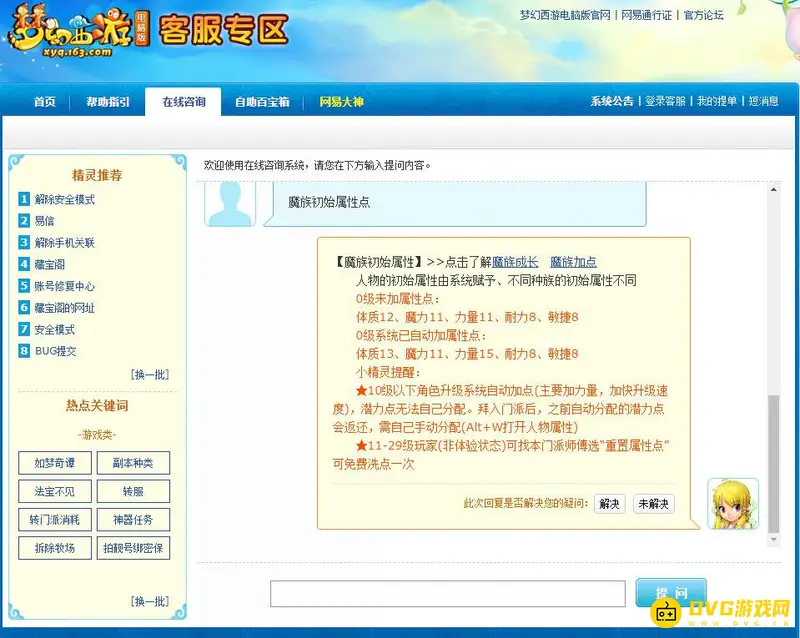Click the 热点关键词 heading
The height and width of the screenshot is (638, 800).
coord(97,405)
